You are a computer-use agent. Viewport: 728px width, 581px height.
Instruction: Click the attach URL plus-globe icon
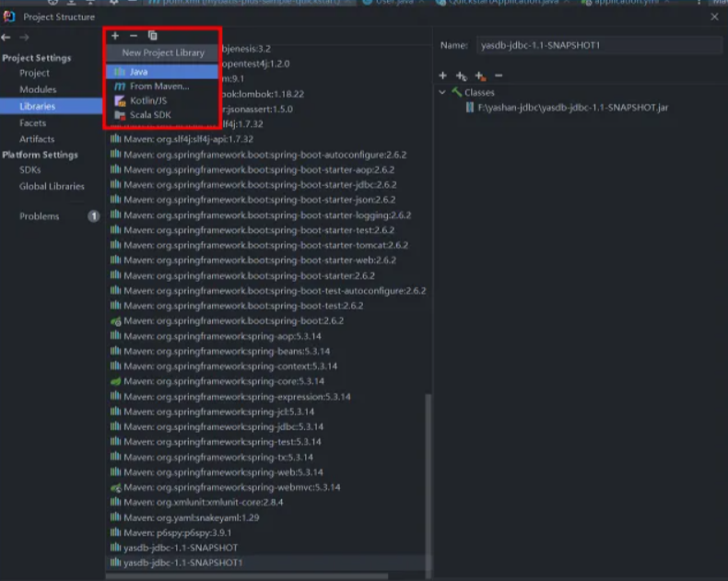pyautogui.click(x=462, y=76)
